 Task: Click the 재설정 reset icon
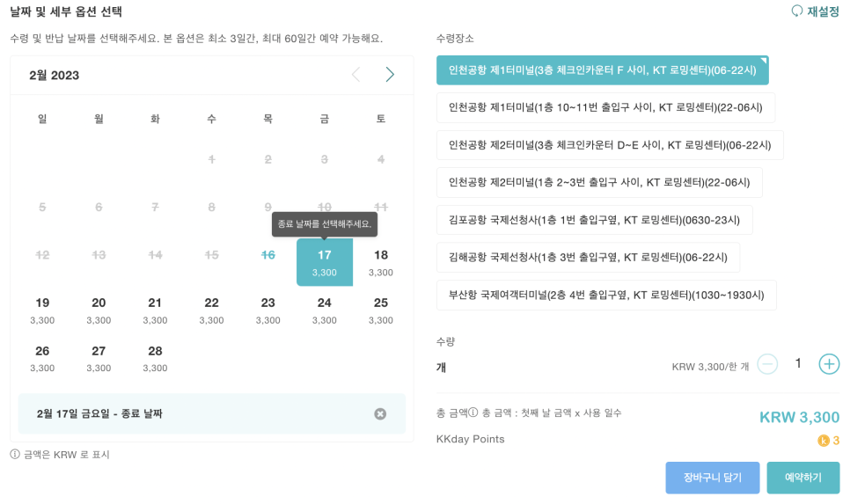point(796,11)
